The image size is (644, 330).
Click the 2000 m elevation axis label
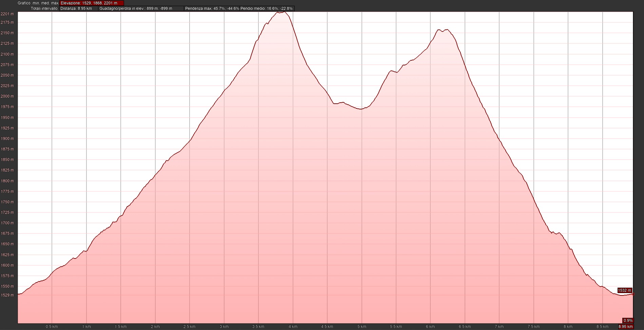(7, 96)
